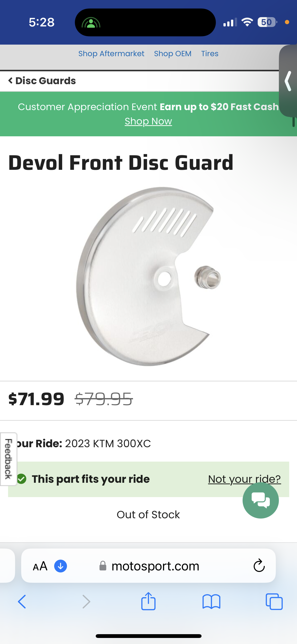Tap the blue download arrow in address bar
The height and width of the screenshot is (644, 297).
60,566
